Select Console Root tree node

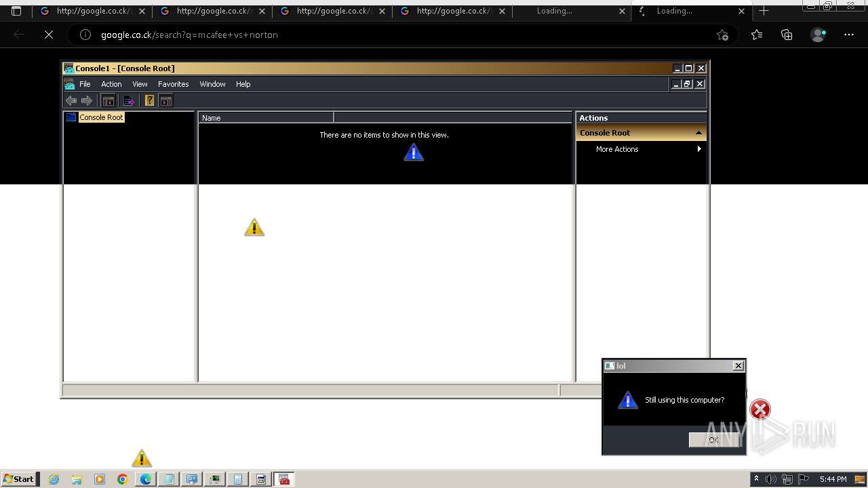click(x=101, y=117)
